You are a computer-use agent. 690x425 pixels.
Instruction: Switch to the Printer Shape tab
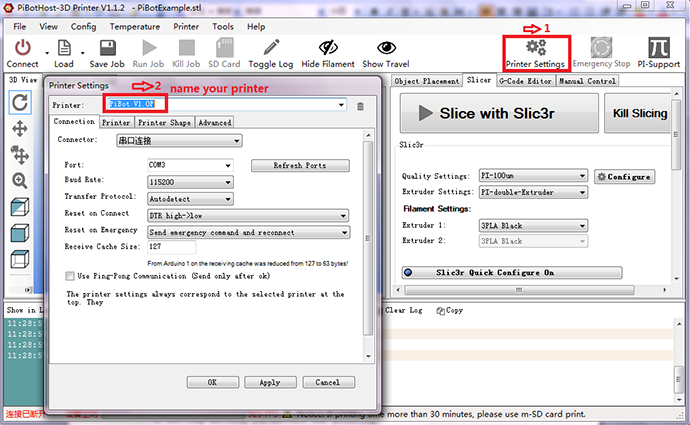point(164,122)
